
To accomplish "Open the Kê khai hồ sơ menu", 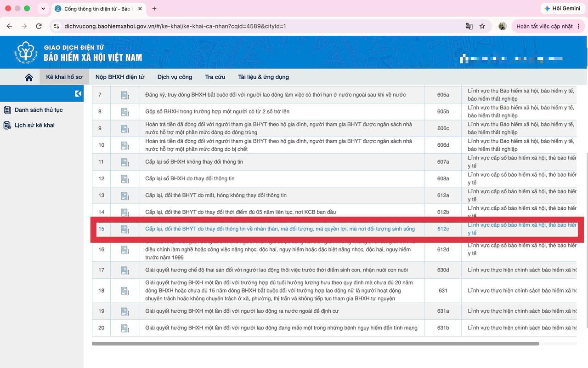I will tap(64, 77).
